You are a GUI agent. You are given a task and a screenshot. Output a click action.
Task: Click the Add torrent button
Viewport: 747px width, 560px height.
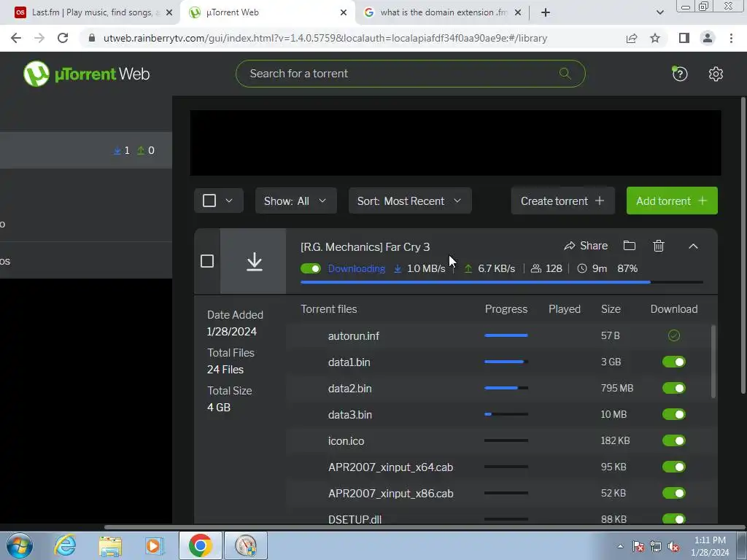tap(672, 201)
